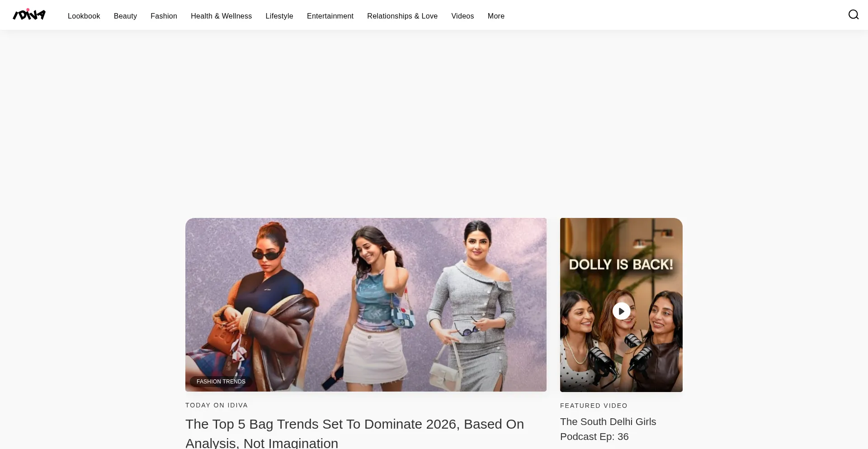Click the Entertainment nav link

click(330, 16)
